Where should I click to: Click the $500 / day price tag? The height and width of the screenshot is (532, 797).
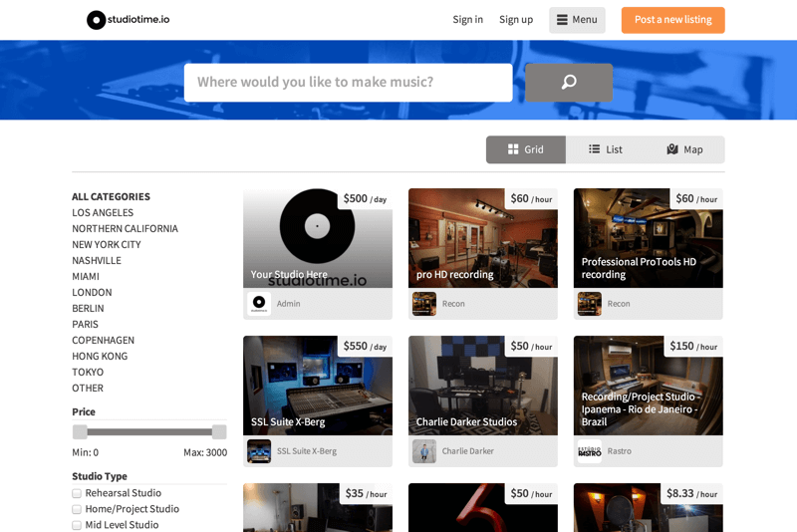click(365, 198)
